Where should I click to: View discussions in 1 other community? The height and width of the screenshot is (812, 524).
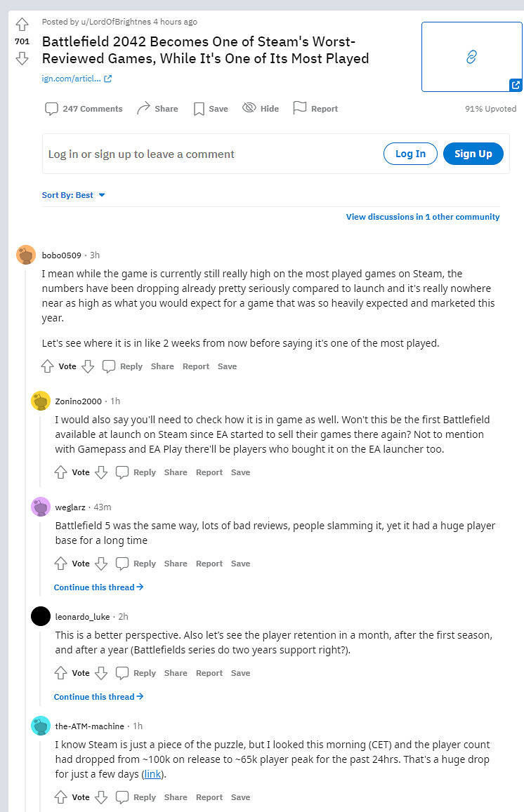[x=422, y=217]
